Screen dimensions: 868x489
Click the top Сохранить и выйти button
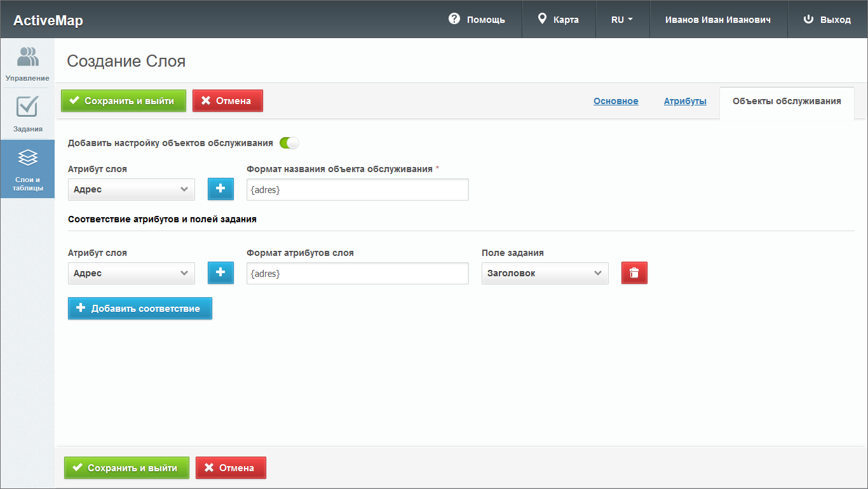[x=123, y=100]
